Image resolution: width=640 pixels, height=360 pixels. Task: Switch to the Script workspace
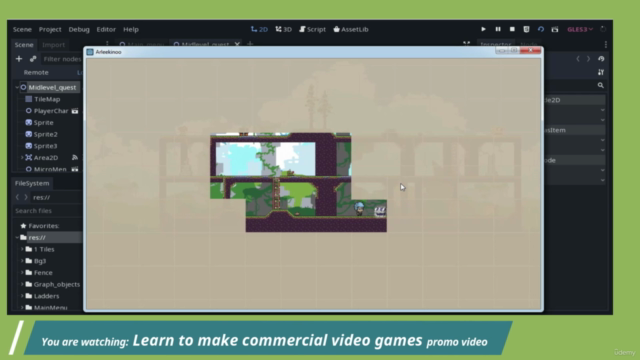[x=312, y=29]
